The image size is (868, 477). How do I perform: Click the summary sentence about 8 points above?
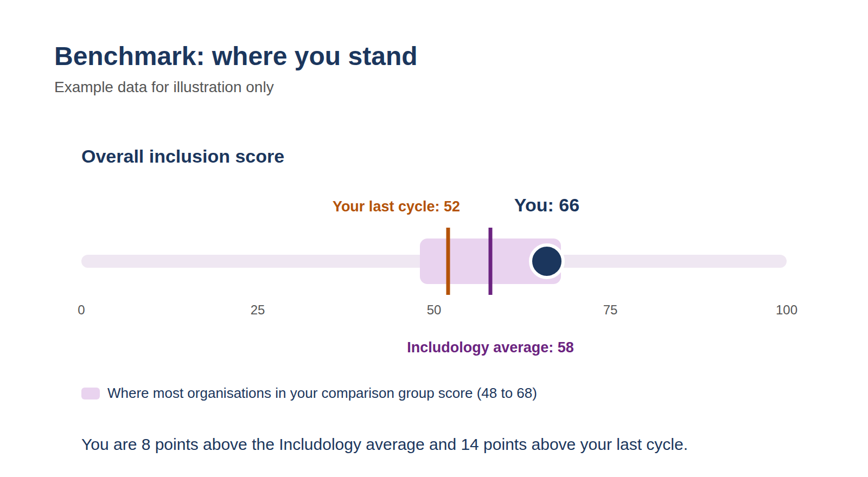[385, 444]
